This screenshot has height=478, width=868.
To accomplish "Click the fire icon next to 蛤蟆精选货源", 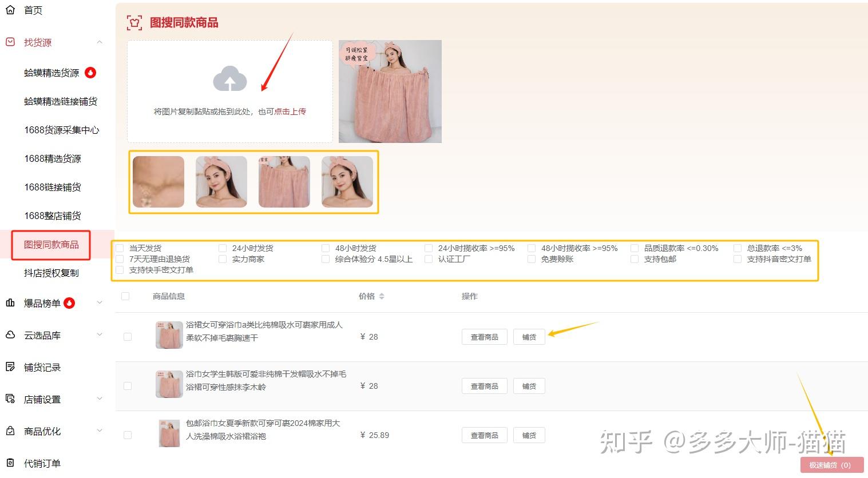I will [x=90, y=73].
